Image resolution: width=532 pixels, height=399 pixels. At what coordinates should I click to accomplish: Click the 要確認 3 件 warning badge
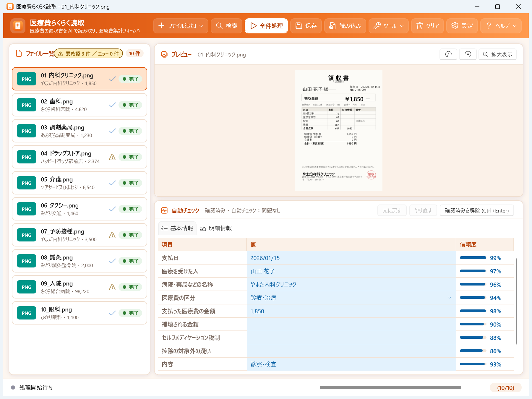[88, 53]
